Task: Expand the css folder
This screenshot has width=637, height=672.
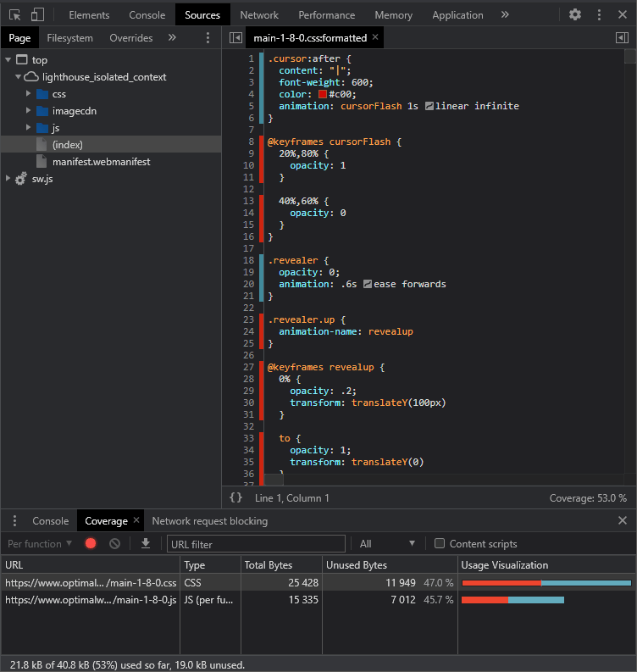Action: pos(29,94)
